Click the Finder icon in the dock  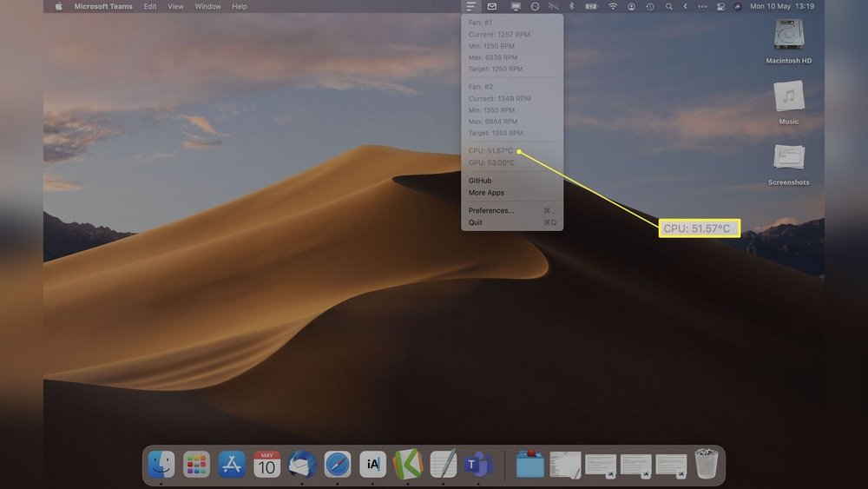point(161,464)
